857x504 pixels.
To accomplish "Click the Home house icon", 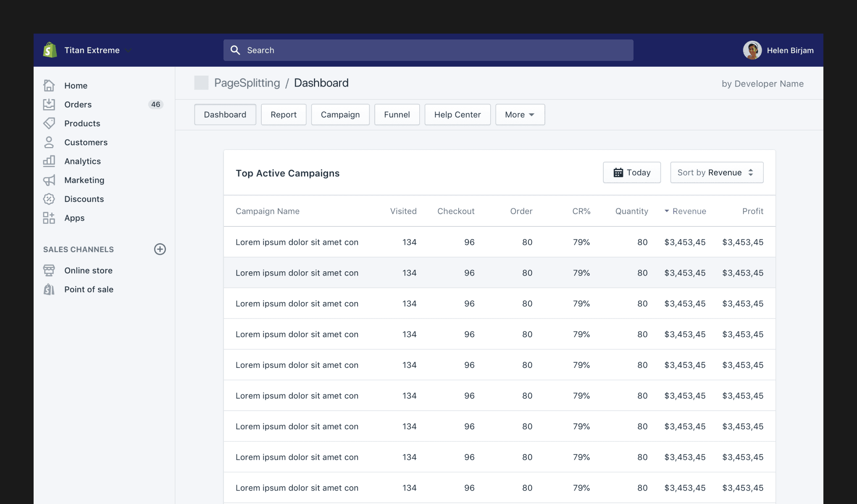I will point(49,86).
